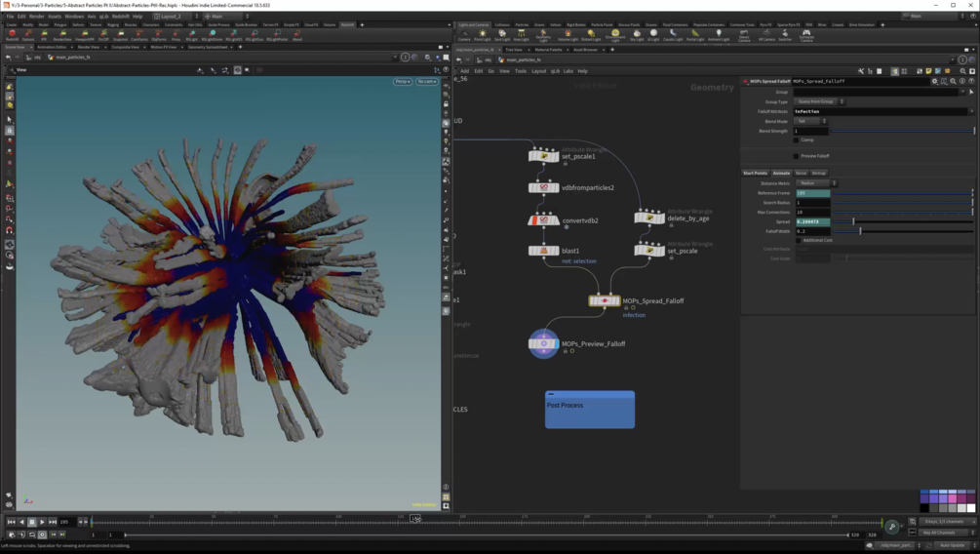The image size is (980, 554).
Task: Switch to the Start Points tab
Action: pyautogui.click(x=755, y=174)
